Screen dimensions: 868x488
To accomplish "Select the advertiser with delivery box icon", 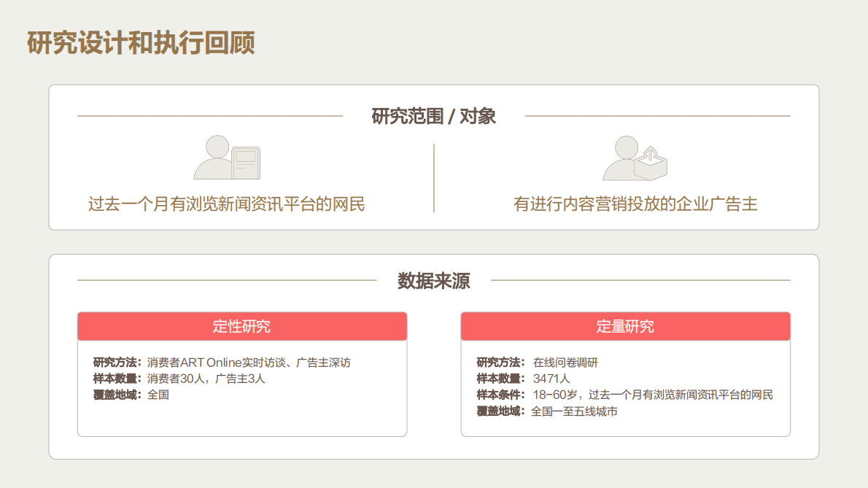I will tap(635, 159).
